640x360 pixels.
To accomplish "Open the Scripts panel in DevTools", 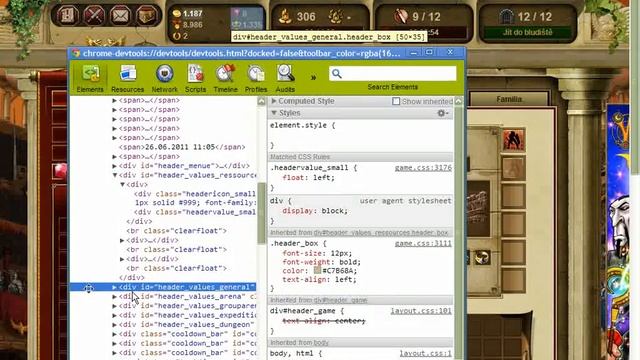I will point(195,78).
